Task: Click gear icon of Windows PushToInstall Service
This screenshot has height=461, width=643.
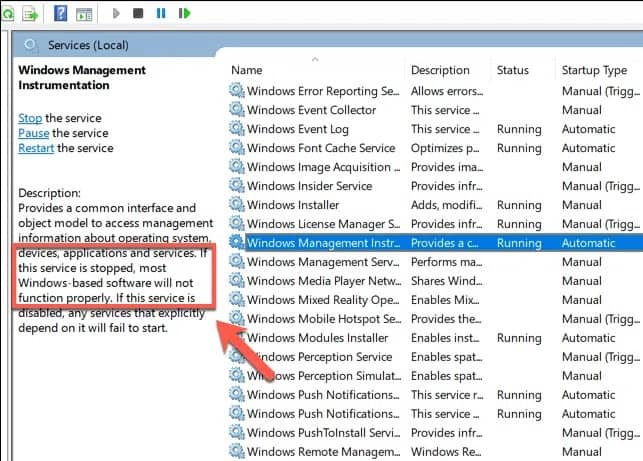Action: pos(237,432)
